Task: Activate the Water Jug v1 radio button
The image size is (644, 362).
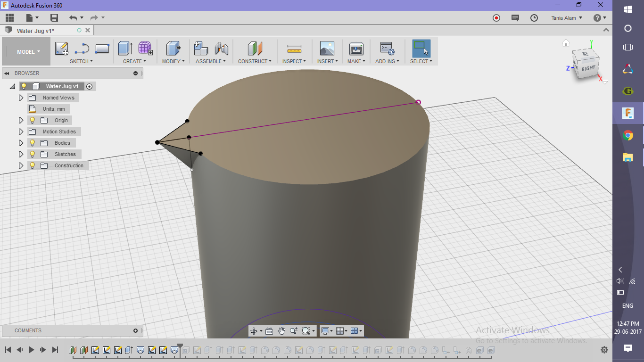Action: pos(90,86)
